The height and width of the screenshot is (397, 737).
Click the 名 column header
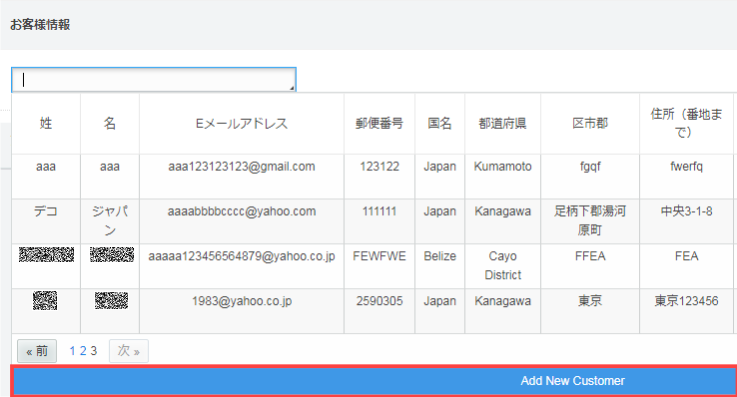[110, 124]
